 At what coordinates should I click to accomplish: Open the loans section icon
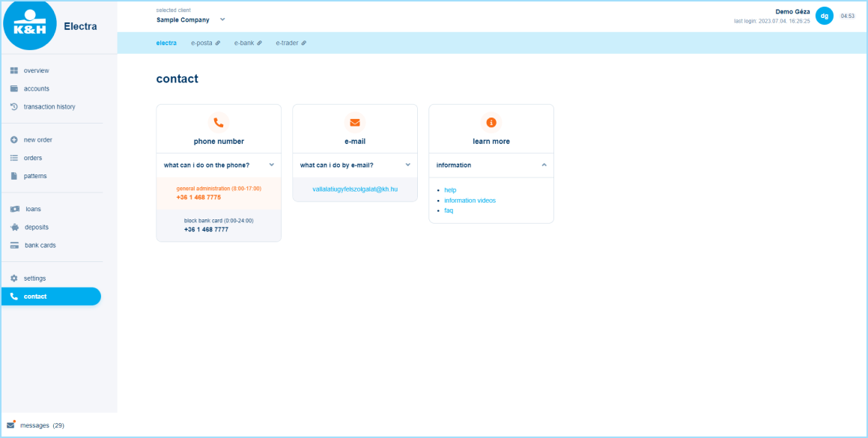13,209
